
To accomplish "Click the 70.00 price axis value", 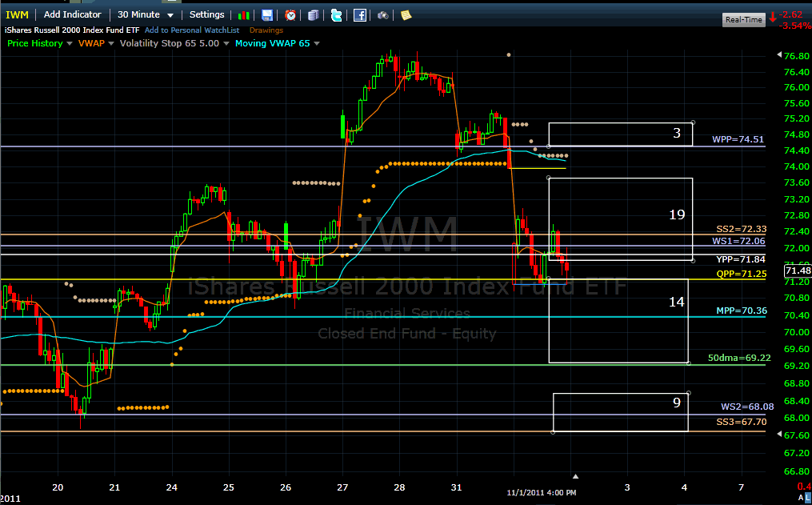I will (x=797, y=332).
